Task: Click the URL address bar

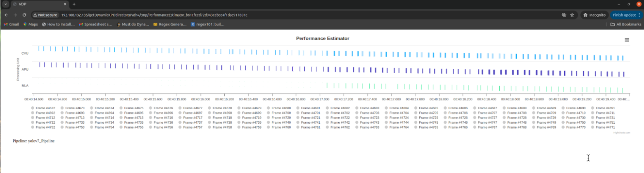Action: 289,15
